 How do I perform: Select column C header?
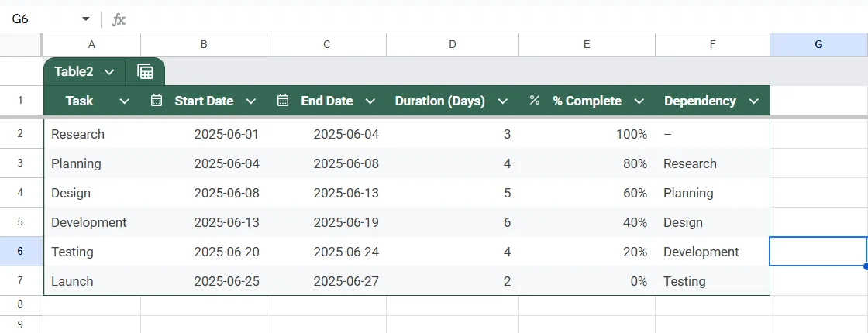(326, 45)
